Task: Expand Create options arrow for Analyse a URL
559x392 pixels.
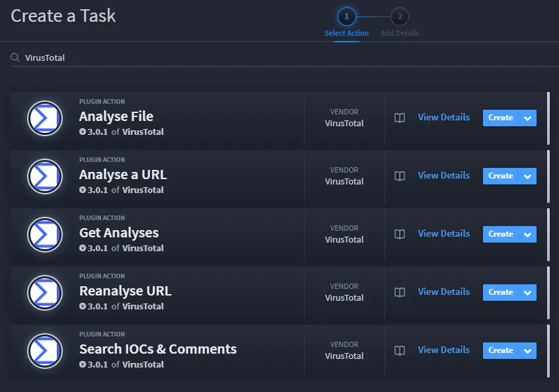Action: click(528, 176)
